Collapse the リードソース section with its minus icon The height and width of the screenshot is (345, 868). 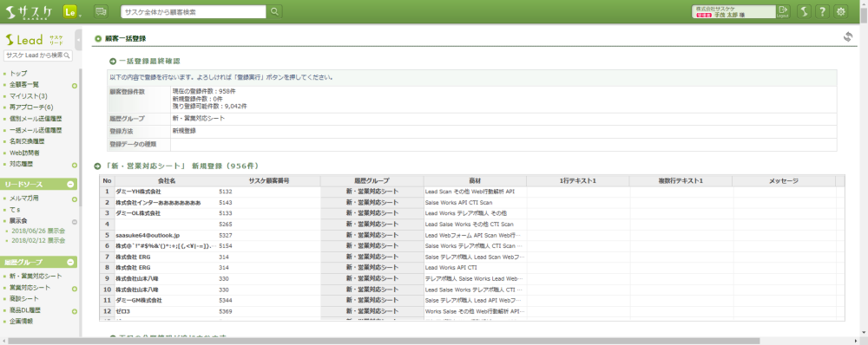click(x=70, y=185)
